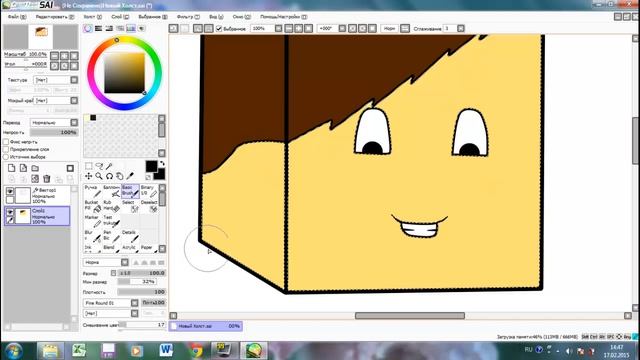This screenshot has height=360, width=640.
Task: Hide the Слой1 layer via eye icon
Action: (10, 212)
